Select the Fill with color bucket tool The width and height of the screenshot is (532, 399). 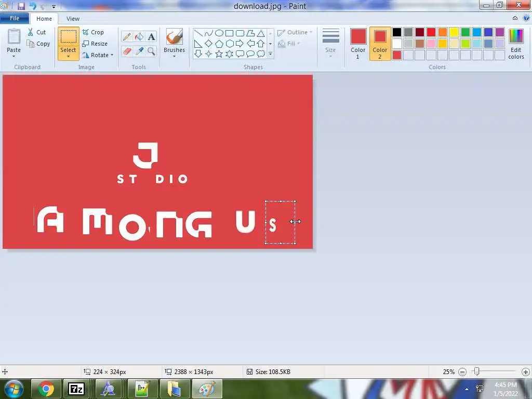click(x=139, y=37)
